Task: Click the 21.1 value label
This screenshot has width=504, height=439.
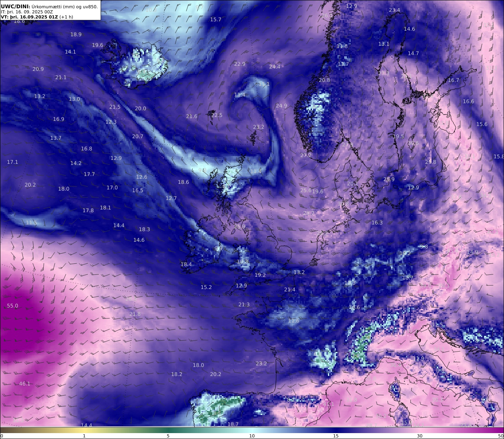Action: click(61, 77)
